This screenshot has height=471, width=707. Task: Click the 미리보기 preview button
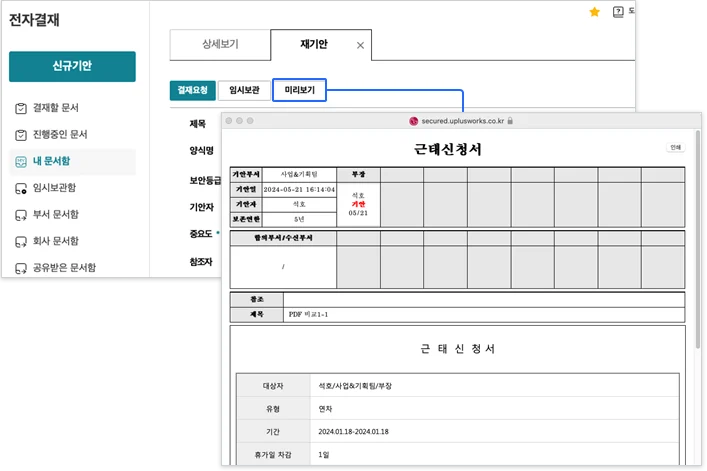coord(300,90)
